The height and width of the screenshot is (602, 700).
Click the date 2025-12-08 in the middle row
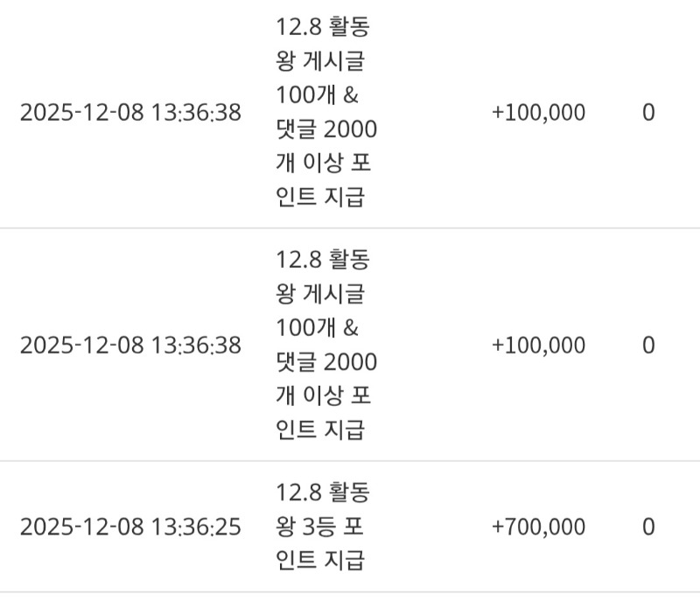81,346
